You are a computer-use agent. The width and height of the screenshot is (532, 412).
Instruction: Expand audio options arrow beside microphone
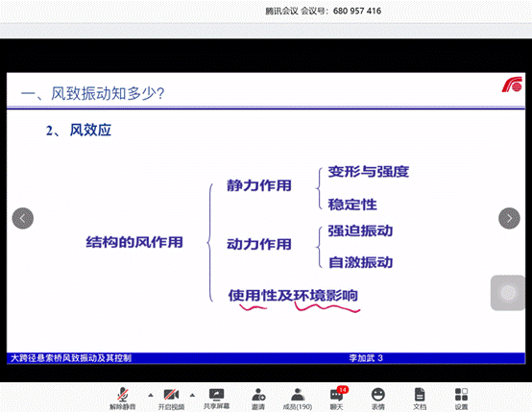151,395
